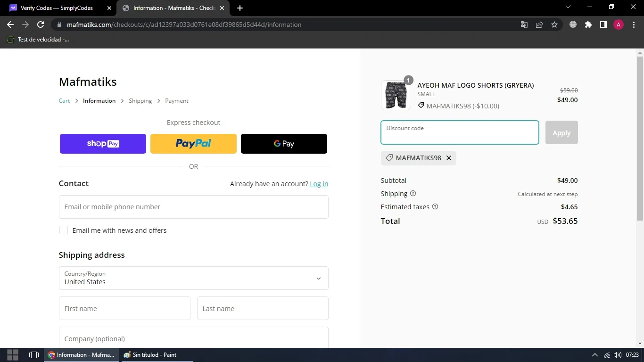This screenshot has width=644, height=362.
Task: Check out with Google Pay
Action: coord(284,144)
